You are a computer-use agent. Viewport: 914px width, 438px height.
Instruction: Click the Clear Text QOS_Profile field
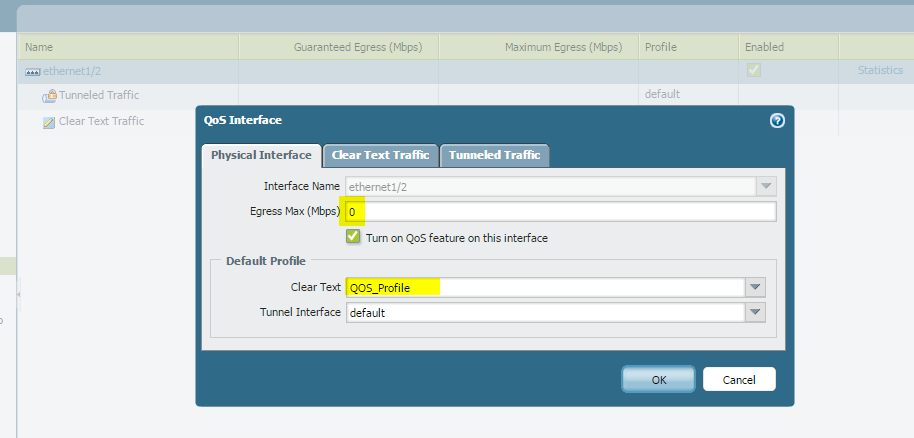(546, 287)
